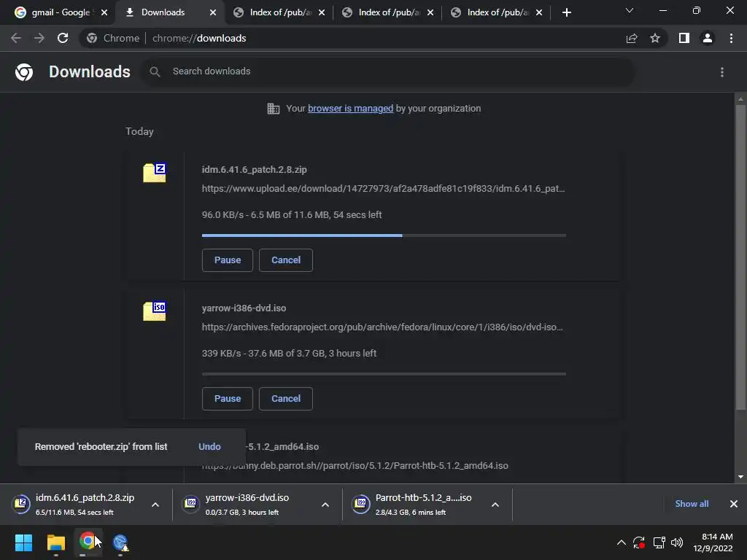
Task: Bookmark this page with star icon
Action: tap(655, 38)
